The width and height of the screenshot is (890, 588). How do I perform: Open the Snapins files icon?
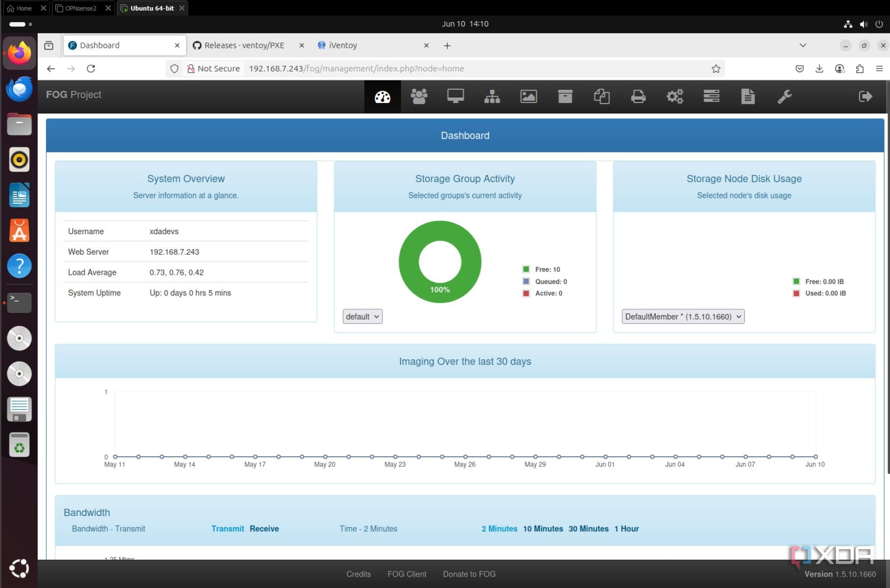pyautogui.click(x=601, y=97)
